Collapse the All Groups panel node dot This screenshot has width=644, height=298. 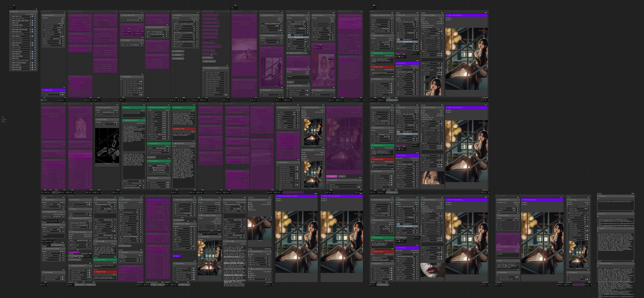click(x=11, y=11)
